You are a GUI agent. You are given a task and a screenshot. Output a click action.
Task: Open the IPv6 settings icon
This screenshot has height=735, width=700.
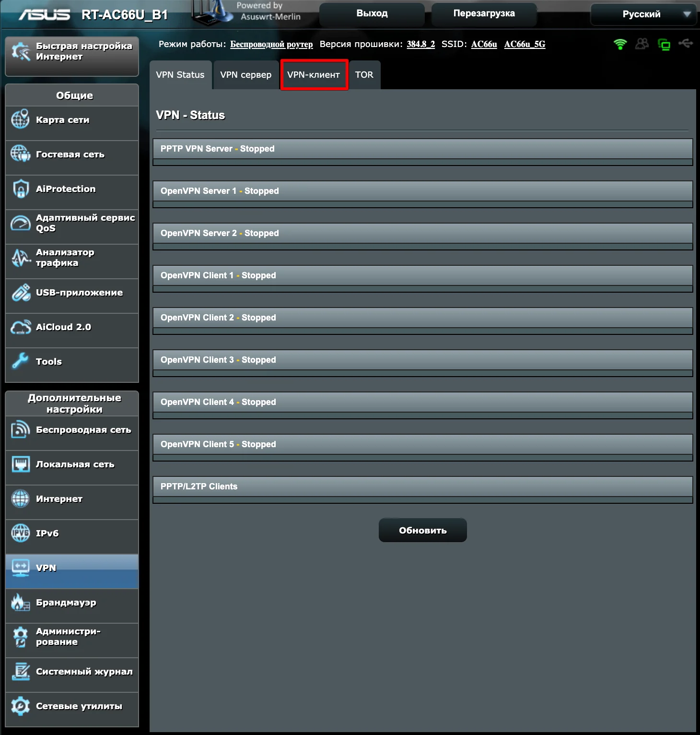tap(20, 533)
